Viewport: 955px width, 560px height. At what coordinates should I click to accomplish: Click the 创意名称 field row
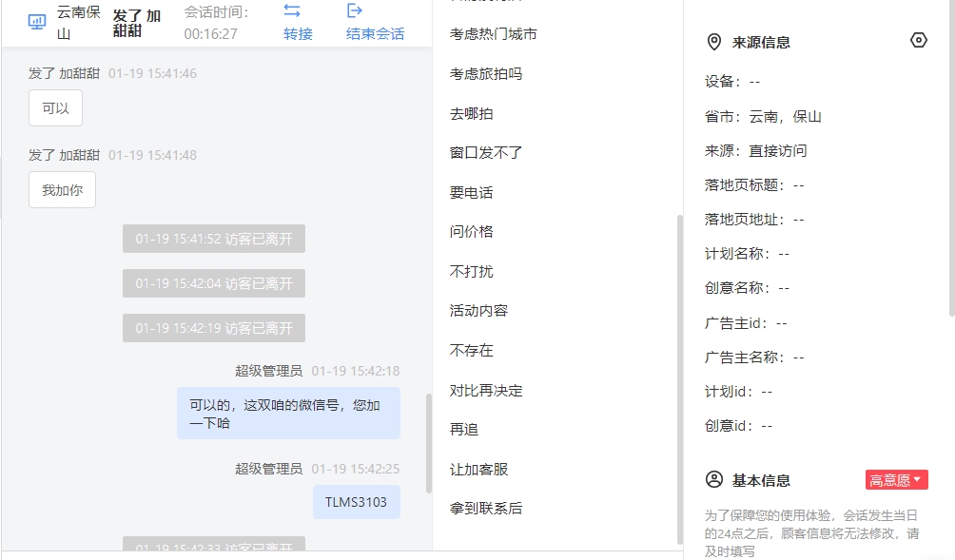pos(748,288)
